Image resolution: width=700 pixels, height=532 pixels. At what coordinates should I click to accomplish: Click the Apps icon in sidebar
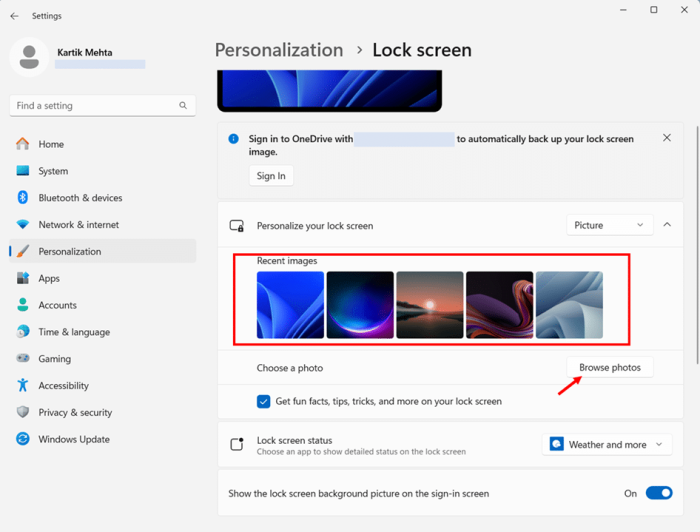click(x=22, y=278)
